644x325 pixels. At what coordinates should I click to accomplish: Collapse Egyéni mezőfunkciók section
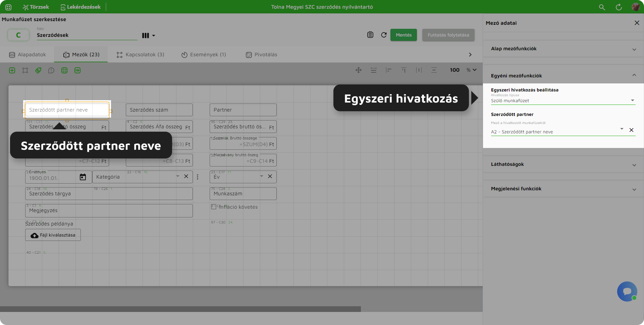pyautogui.click(x=563, y=76)
